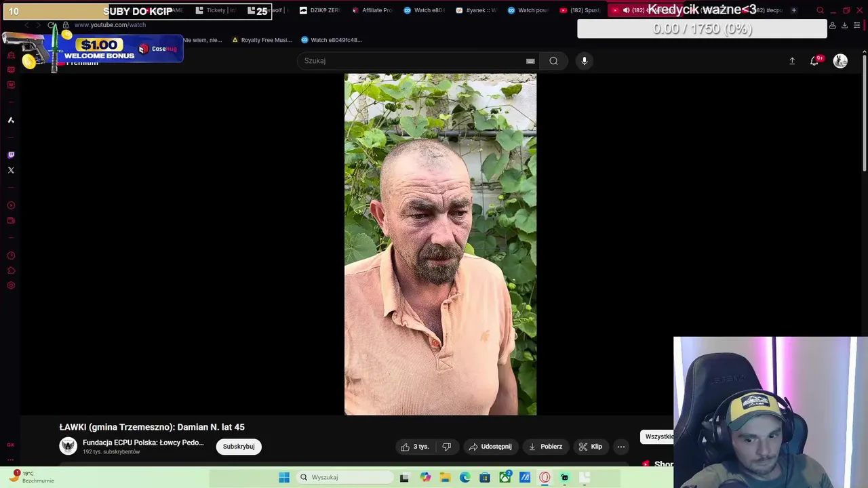Switch to the #yanek tab
The height and width of the screenshot is (488, 868).
click(x=476, y=10)
